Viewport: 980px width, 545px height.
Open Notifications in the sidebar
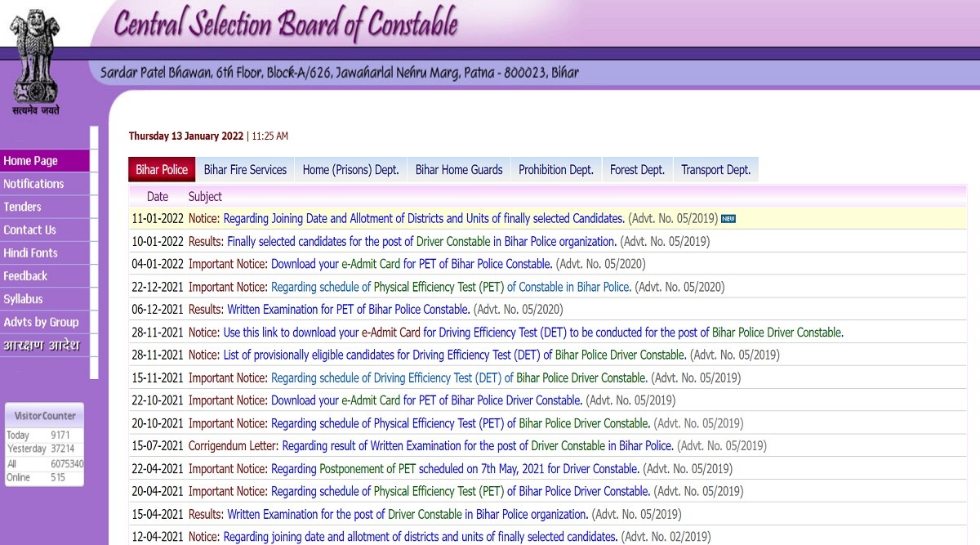pyautogui.click(x=33, y=184)
